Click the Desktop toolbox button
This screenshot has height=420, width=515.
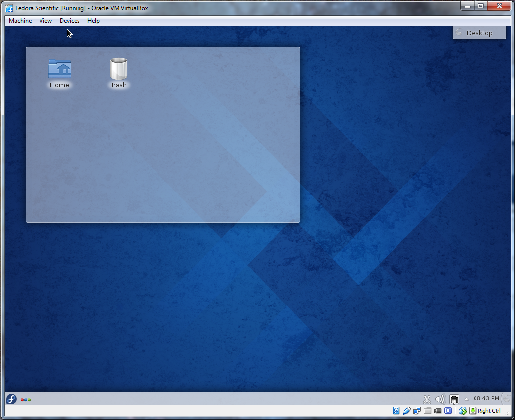pos(479,33)
